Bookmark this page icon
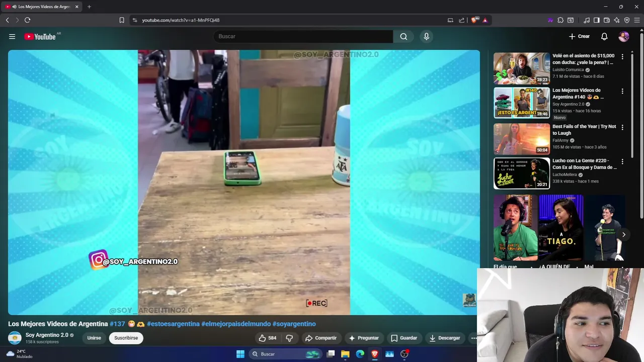 point(122,20)
